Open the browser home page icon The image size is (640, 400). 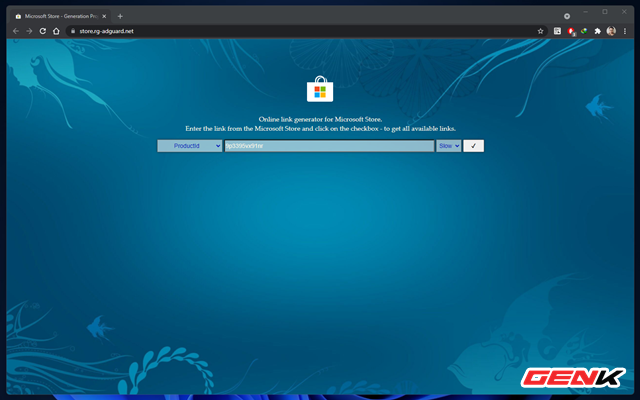[56, 31]
